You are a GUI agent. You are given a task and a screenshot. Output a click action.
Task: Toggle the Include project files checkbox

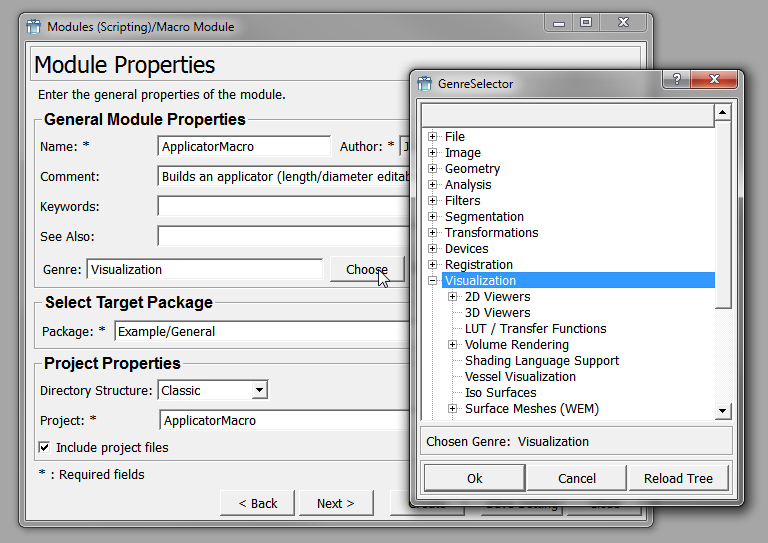click(x=44, y=447)
